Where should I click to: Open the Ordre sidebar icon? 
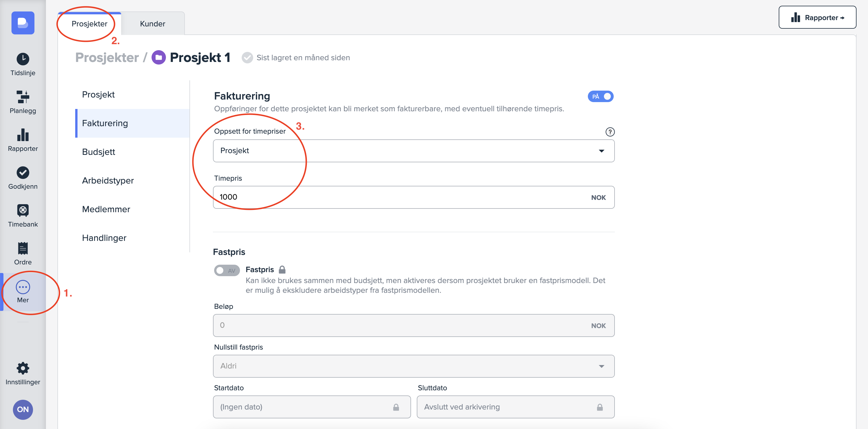click(23, 253)
